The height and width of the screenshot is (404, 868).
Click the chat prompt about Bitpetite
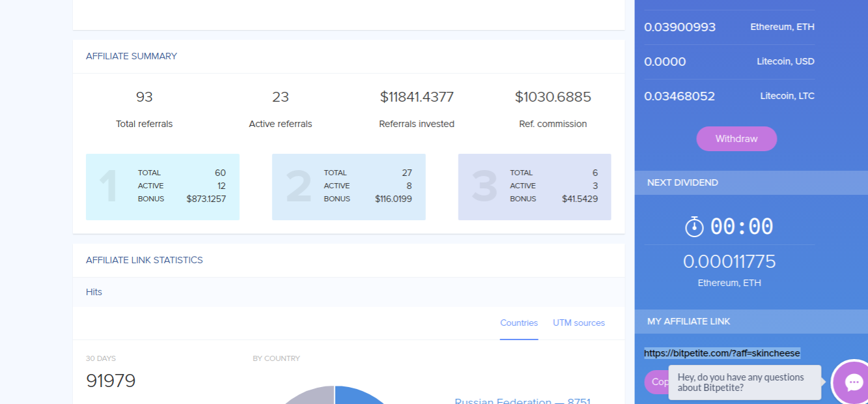pyautogui.click(x=745, y=382)
